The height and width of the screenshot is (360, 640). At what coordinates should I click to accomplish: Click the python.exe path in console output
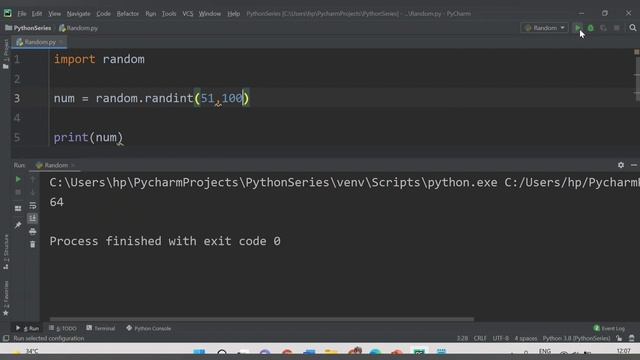tap(273, 182)
